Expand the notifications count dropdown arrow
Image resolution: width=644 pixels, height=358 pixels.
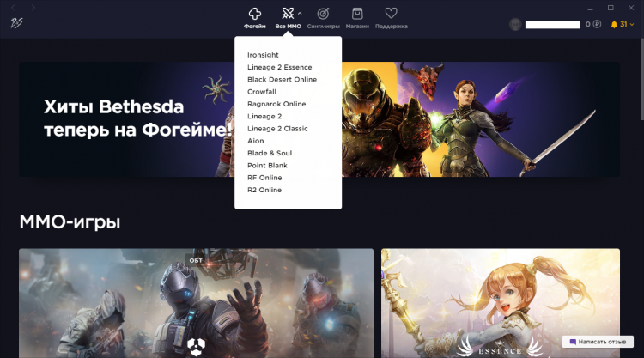pos(633,25)
